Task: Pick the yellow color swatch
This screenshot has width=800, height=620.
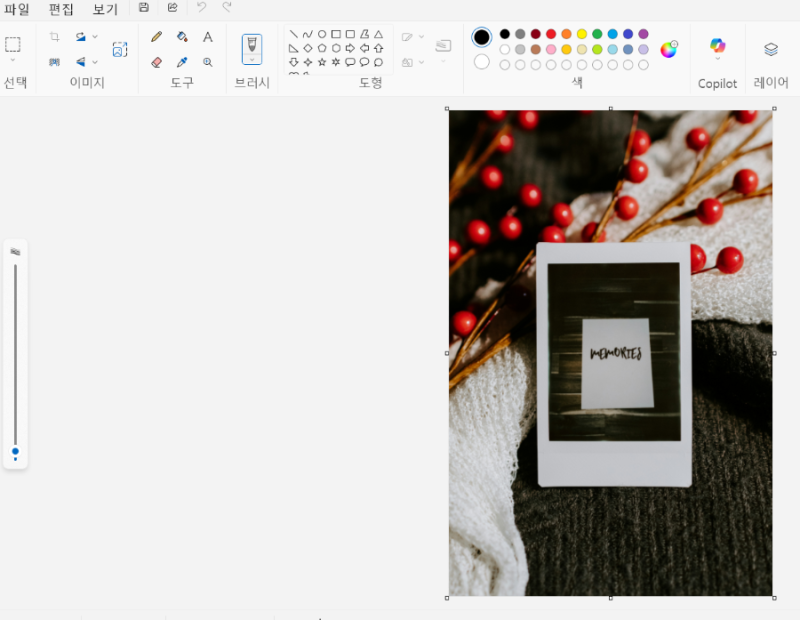Action: coord(582,34)
